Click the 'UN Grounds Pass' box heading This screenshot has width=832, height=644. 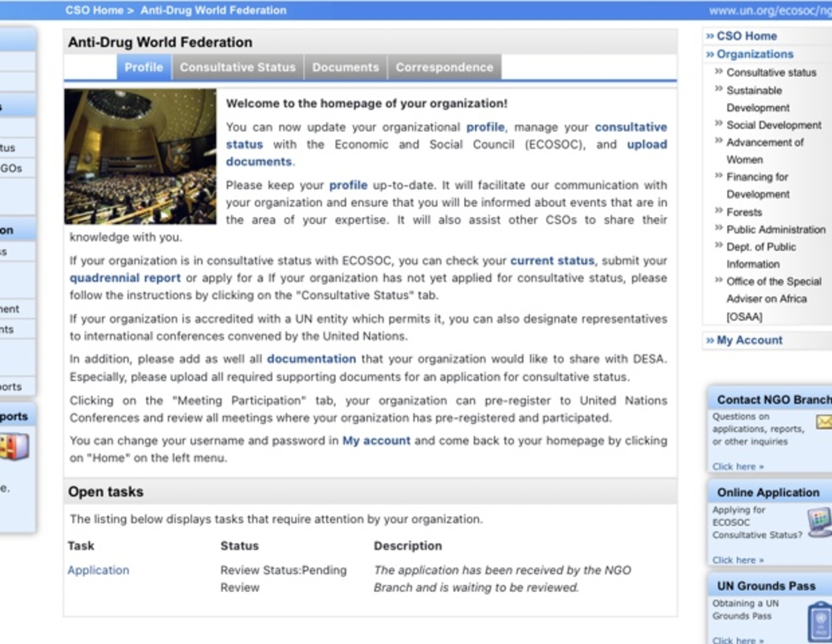(766, 586)
